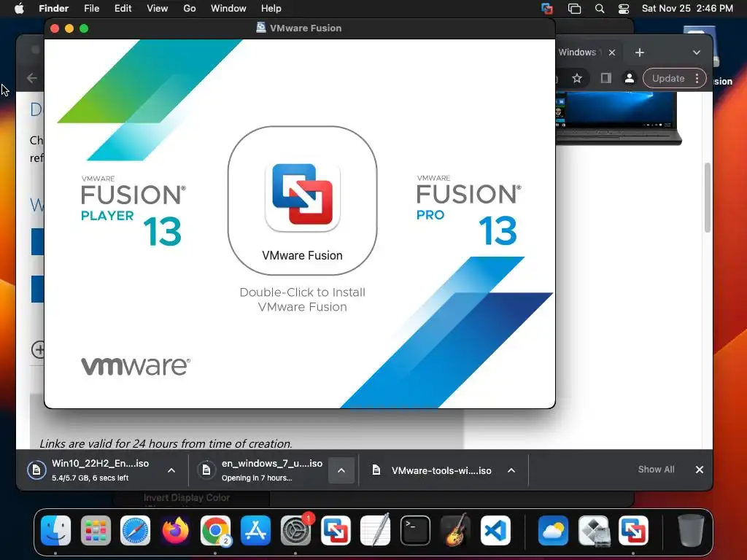Image resolution: width=747 pixels, height=560 pixels.
Task: Open the Trash in the Dock
Action: (x=691, y=530)
